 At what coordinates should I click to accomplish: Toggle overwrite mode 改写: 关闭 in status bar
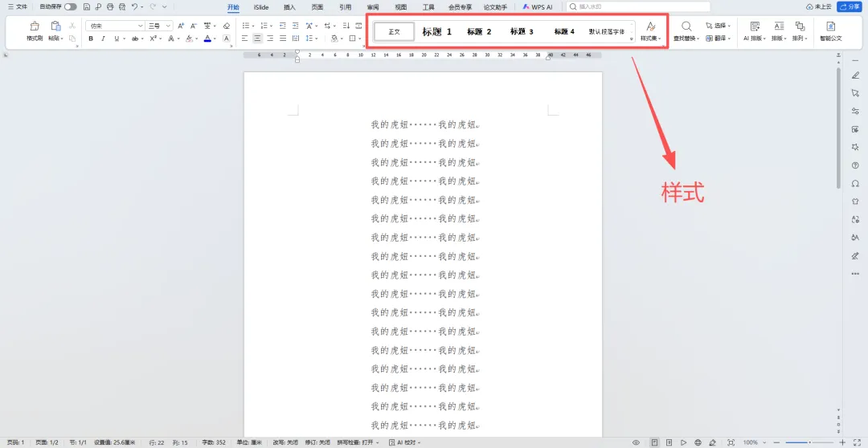(285, 442)
